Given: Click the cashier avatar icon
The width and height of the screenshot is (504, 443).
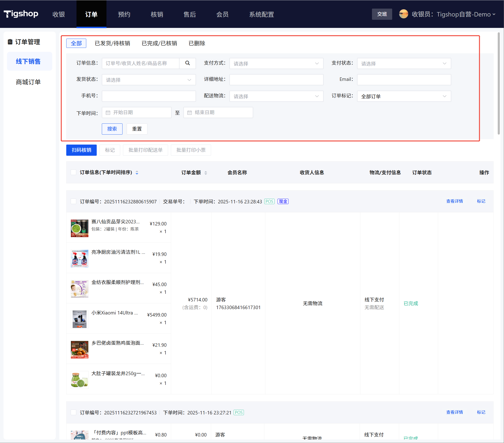Looking at the screenshot, I should pos(403,14).
